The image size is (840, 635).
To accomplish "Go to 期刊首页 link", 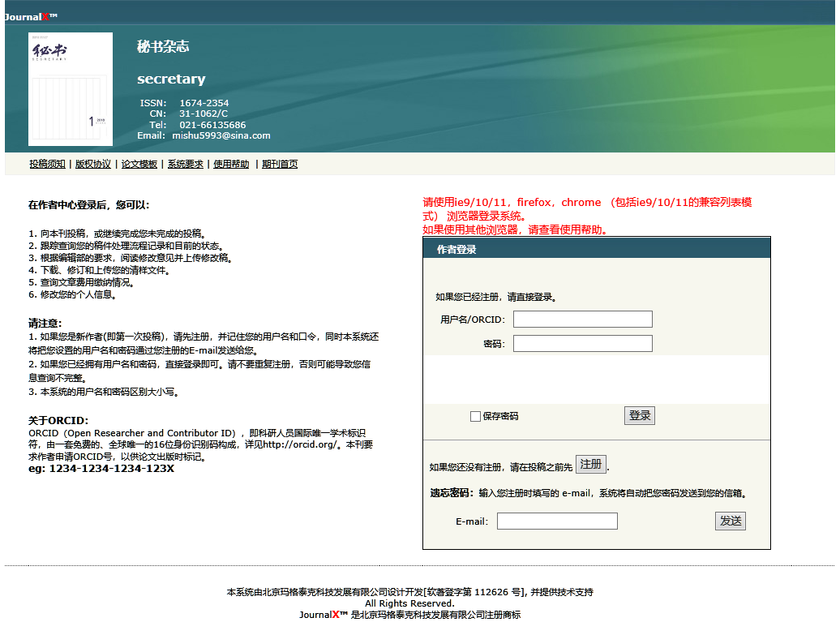I will click(x=280, y=164).
